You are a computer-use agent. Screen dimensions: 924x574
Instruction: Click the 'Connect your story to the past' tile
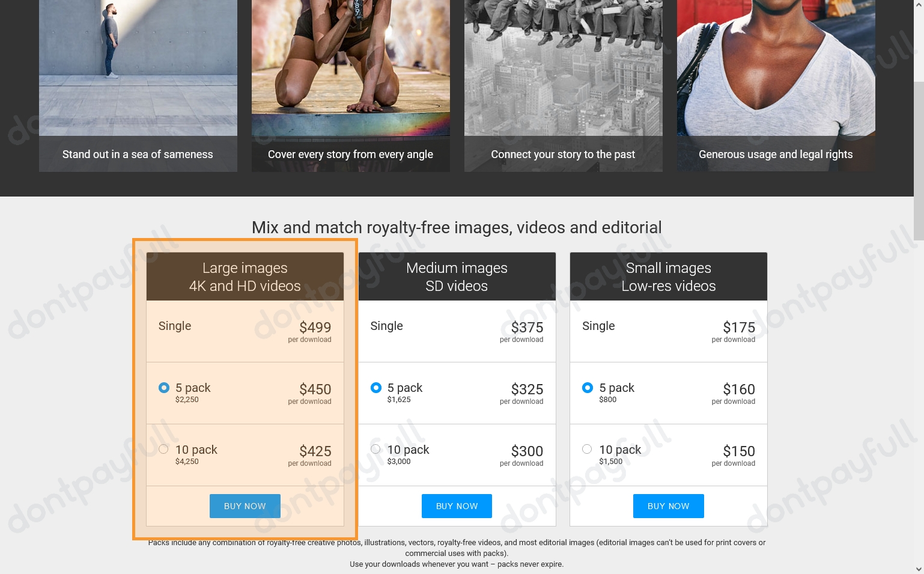point(563,154)
